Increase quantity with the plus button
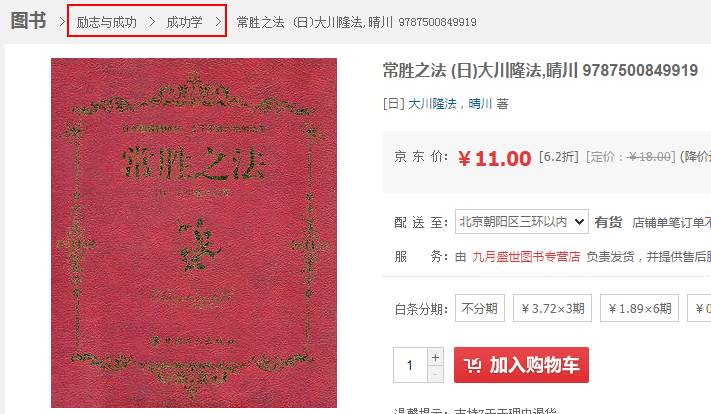711x414 pixels. (x=435, y=357)
